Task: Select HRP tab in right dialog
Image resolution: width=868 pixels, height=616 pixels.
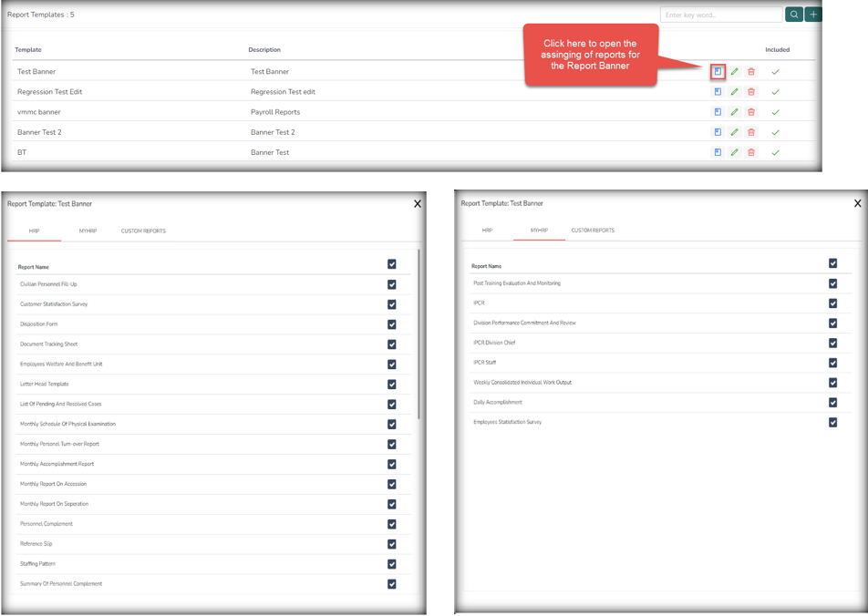Action: pos(487,231)
